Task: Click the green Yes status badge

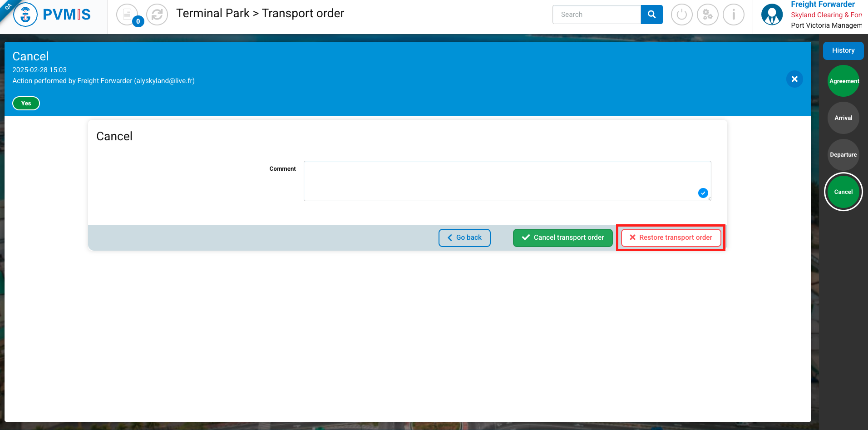Action: (x=26, y=104)
